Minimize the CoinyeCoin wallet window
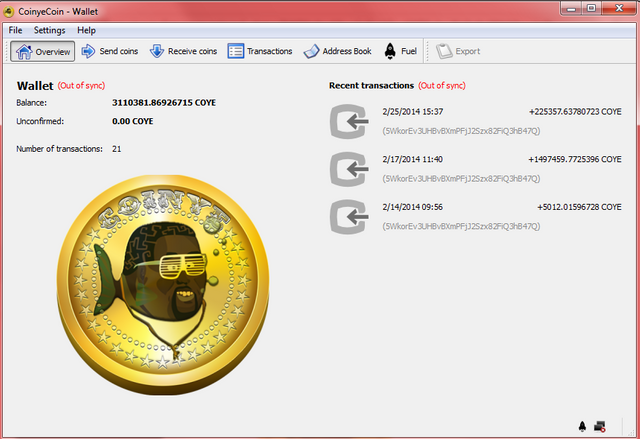The width and height of the screenshot is (640, 439). point(571,8)
